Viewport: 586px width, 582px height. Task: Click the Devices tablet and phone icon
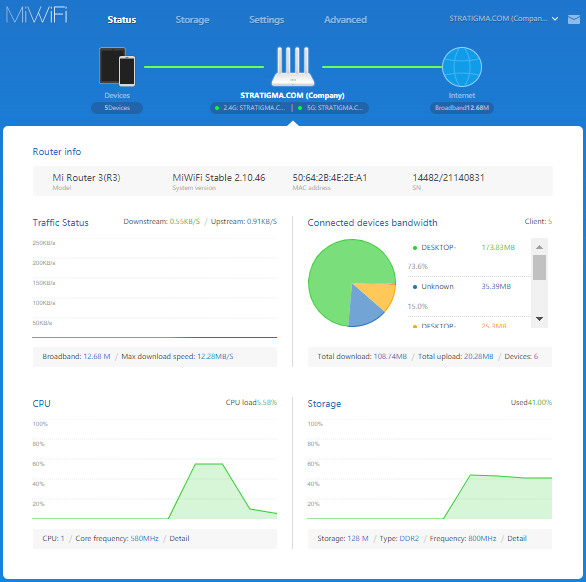click(117, 67)
